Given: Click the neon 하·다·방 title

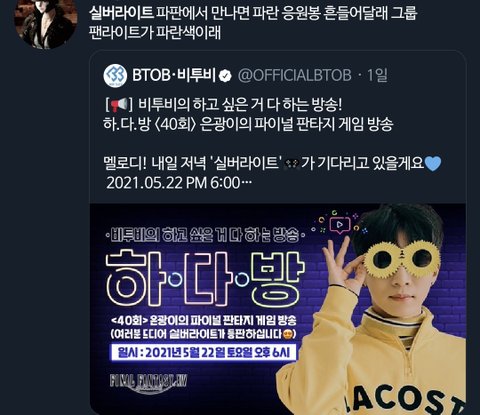Looking at the screenshot, I should (x=205, y=278).
